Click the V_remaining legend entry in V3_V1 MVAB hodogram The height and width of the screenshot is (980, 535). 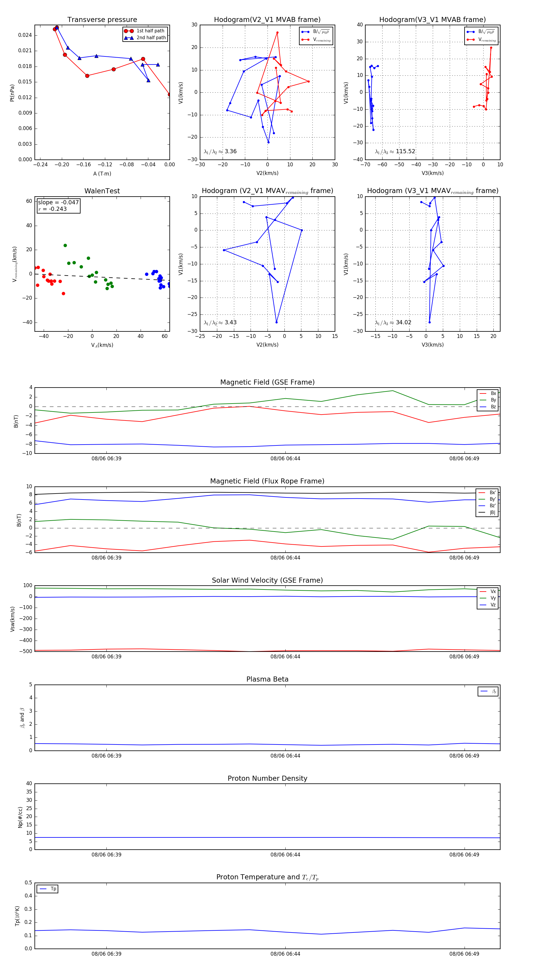click(x=481, y=39)
